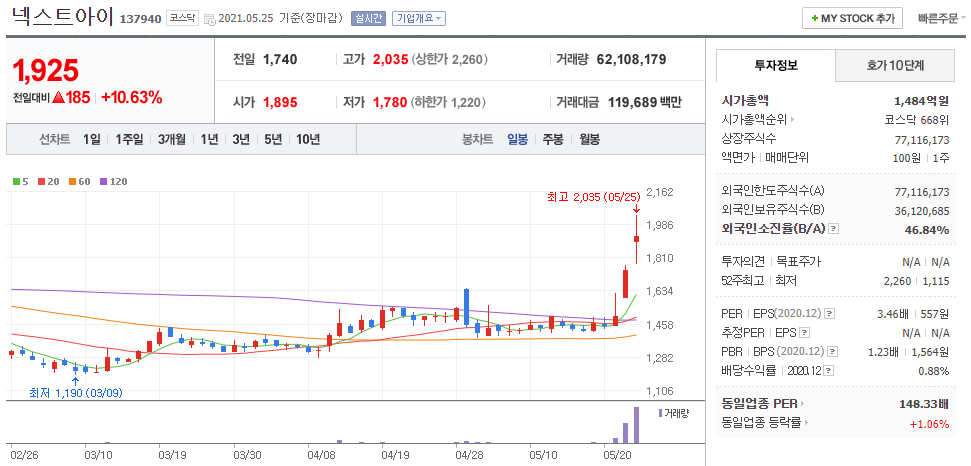Click the purple 120-day moving average legend

[x=113, y=181]
